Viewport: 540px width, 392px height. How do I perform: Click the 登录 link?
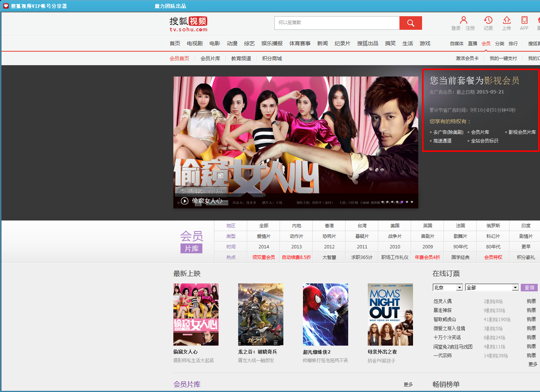(456, 28)
